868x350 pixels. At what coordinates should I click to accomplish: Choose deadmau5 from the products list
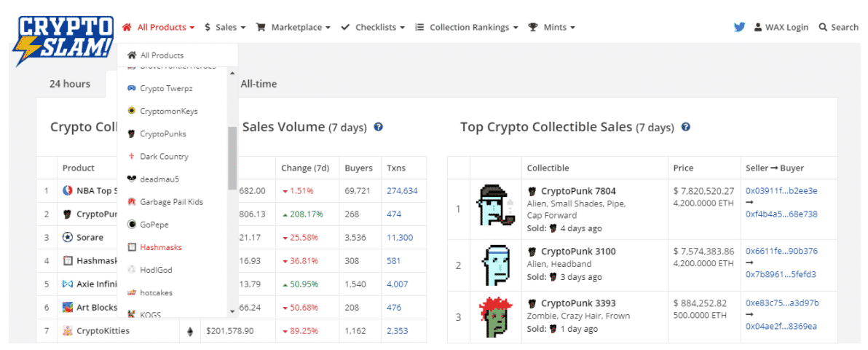(159, 179)
